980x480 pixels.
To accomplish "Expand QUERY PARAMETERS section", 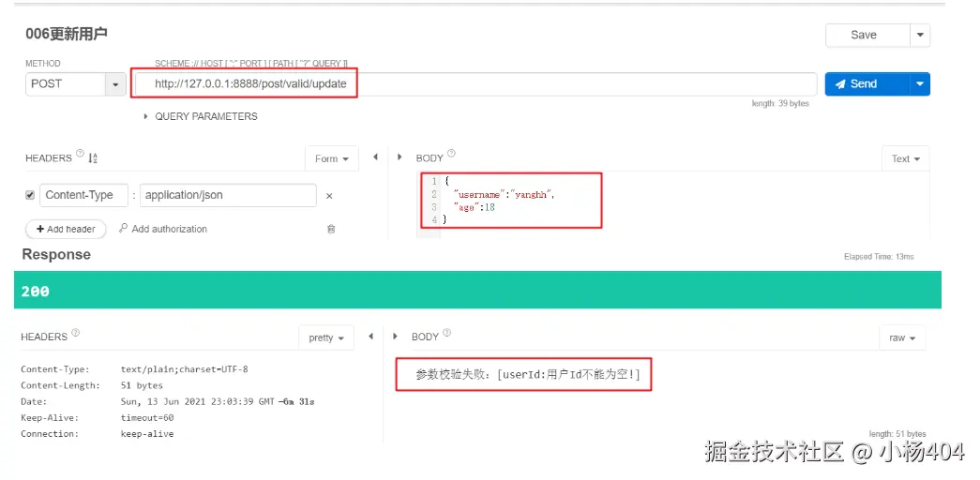I will click(200, 116).
